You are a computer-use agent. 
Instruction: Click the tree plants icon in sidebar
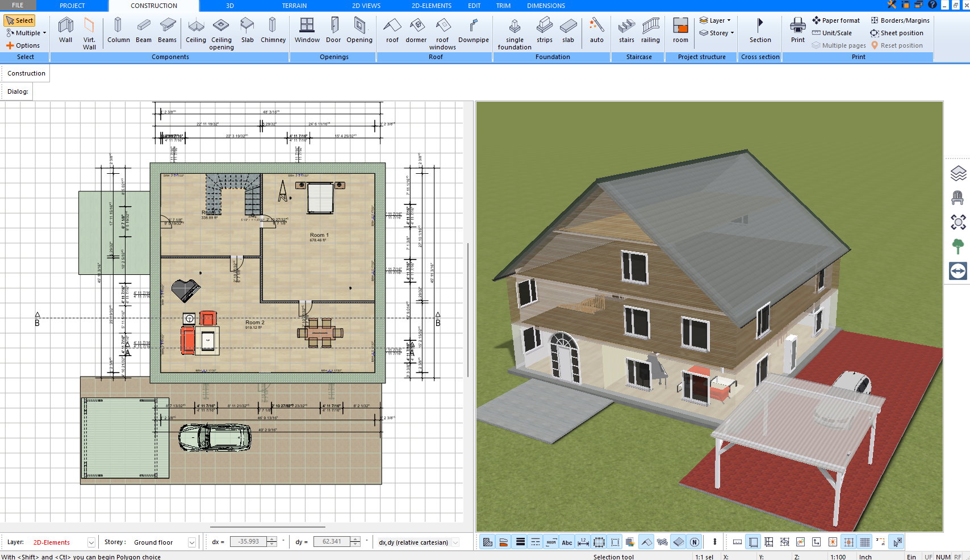(x=958, y=246)
